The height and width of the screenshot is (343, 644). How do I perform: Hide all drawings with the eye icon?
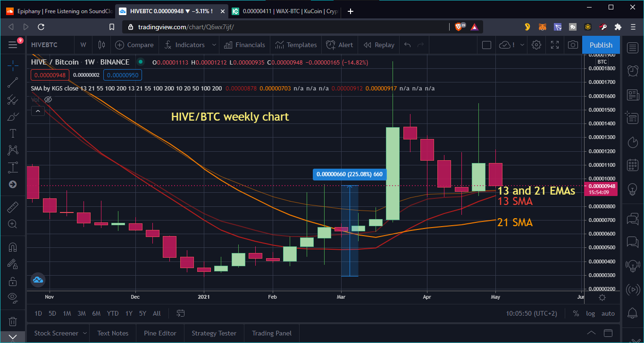(13, 298)
